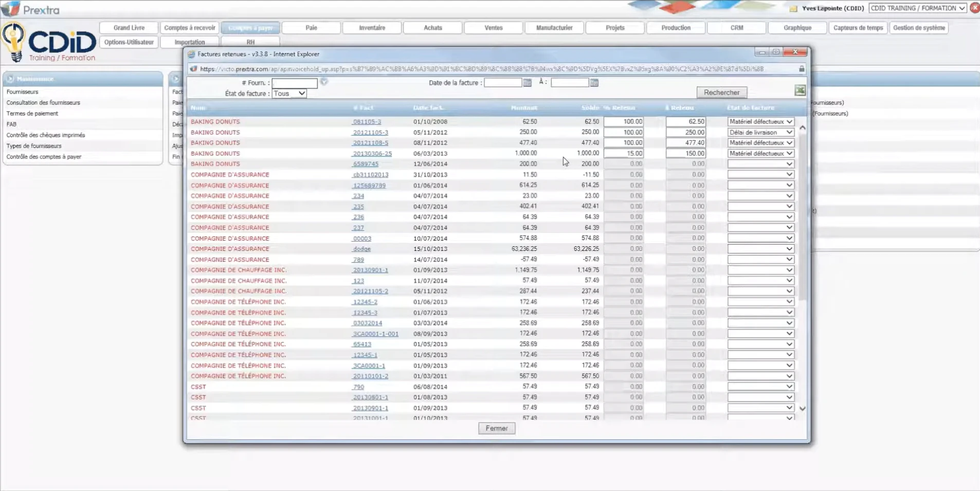The height and width of the screenshot is (491, 980).
Task: Click scrollbar down arrow in invoice list
Action: [x=802, y=409]
